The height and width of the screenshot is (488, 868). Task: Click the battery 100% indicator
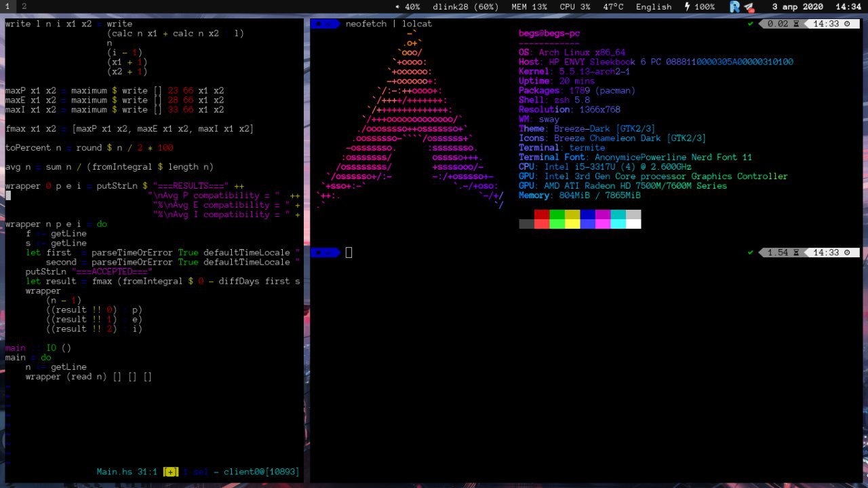point(699,7)
